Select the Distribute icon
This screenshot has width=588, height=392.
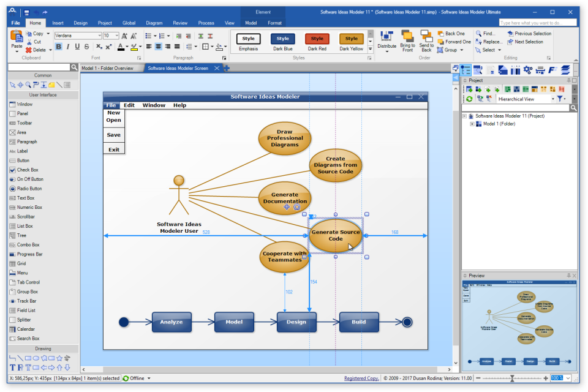386,37
